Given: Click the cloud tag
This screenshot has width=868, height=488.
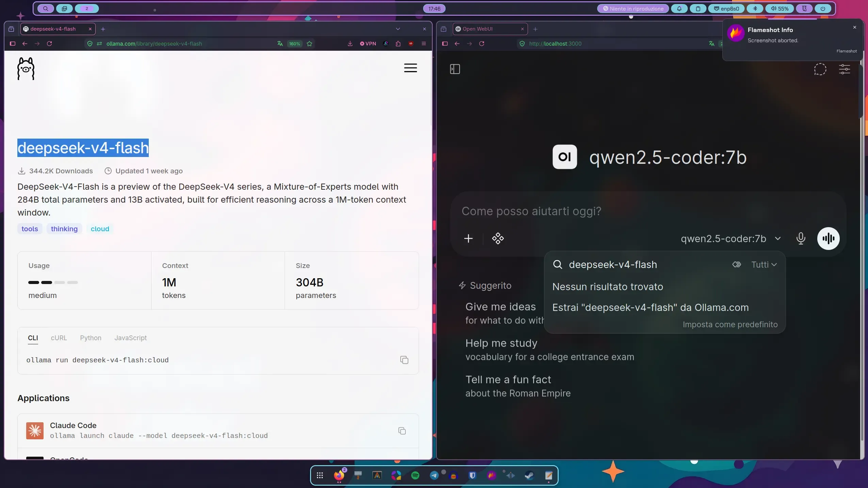Looking at the screenshot, I should tap(100, 229).
